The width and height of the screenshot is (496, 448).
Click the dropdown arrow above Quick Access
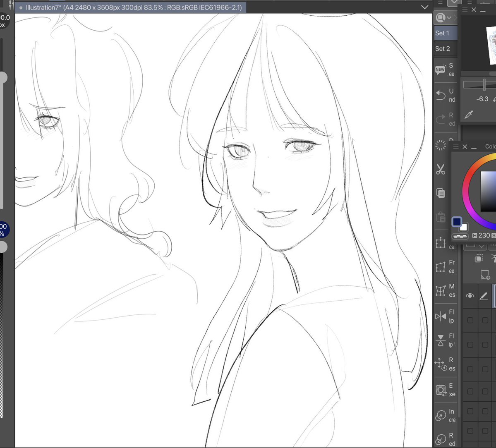(454, 2)
